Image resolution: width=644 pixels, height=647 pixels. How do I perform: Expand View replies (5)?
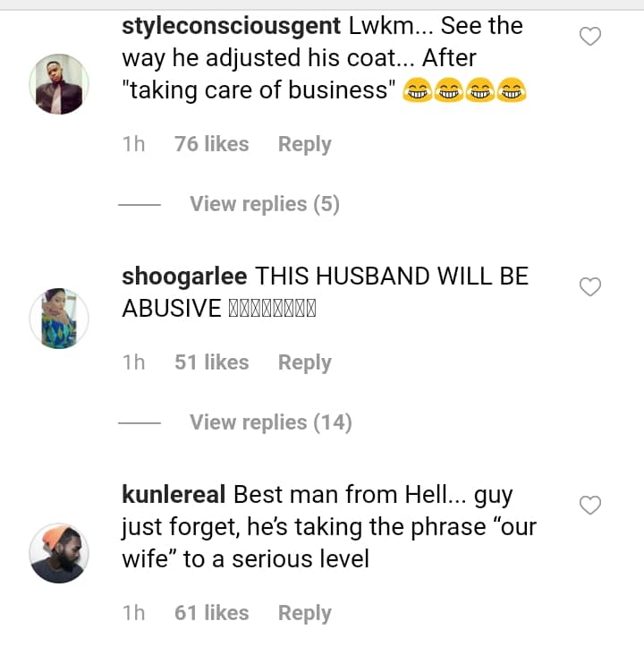pyautogui.click(x=265, y=204)
